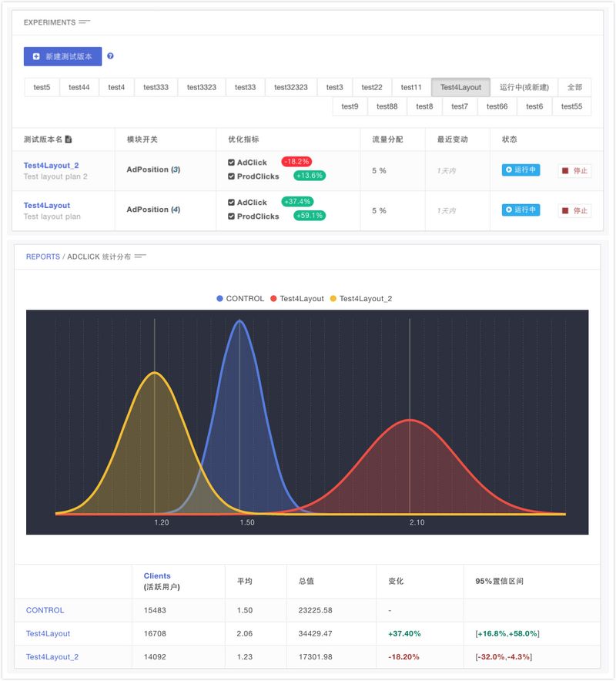Select the 全部 tab
This screenshot has height=681, width=616.
pos(574,87)
